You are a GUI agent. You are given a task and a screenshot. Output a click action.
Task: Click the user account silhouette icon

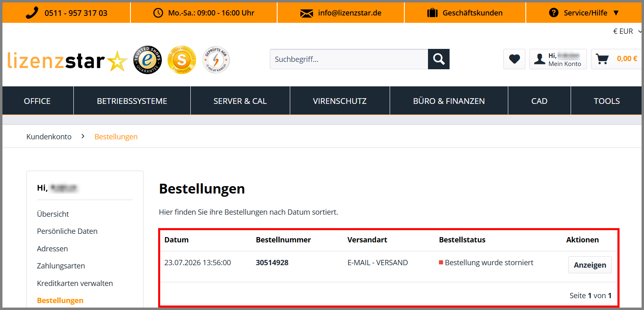pos(540,59)
